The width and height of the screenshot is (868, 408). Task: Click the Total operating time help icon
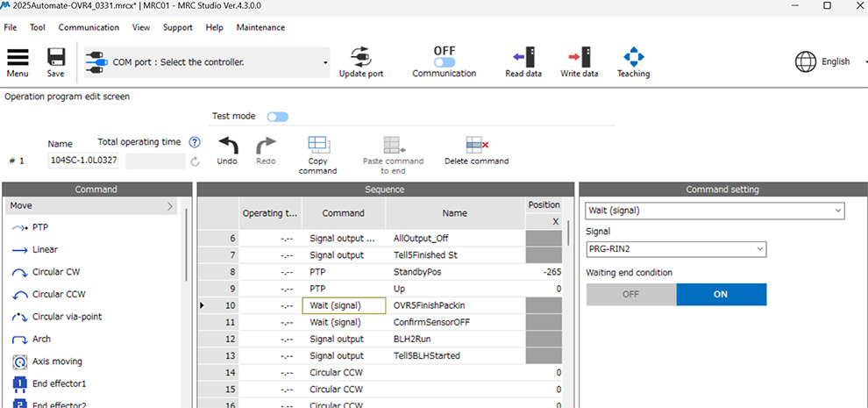click(195, 142)
